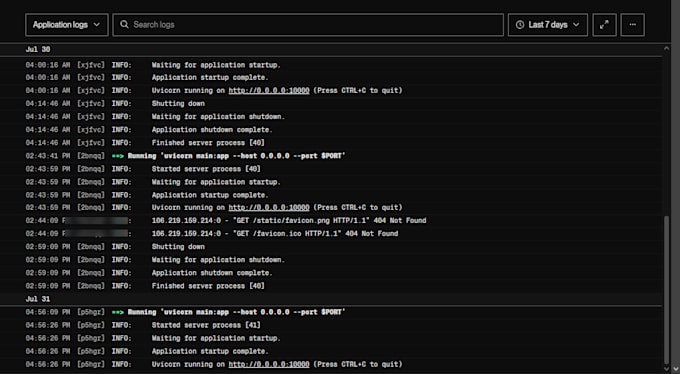Click 'Shutting down' entry at 02:59:09 PM

point(178,247)
